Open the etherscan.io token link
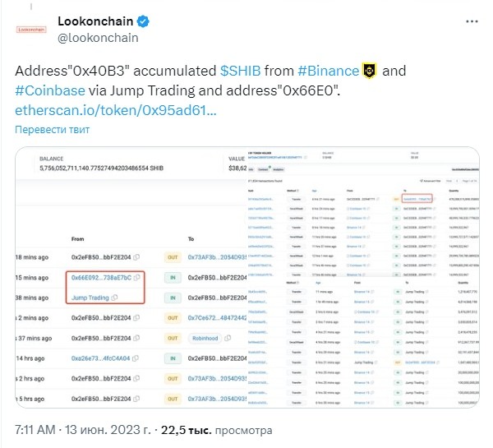Screen dimensions: 493x448 116,110
